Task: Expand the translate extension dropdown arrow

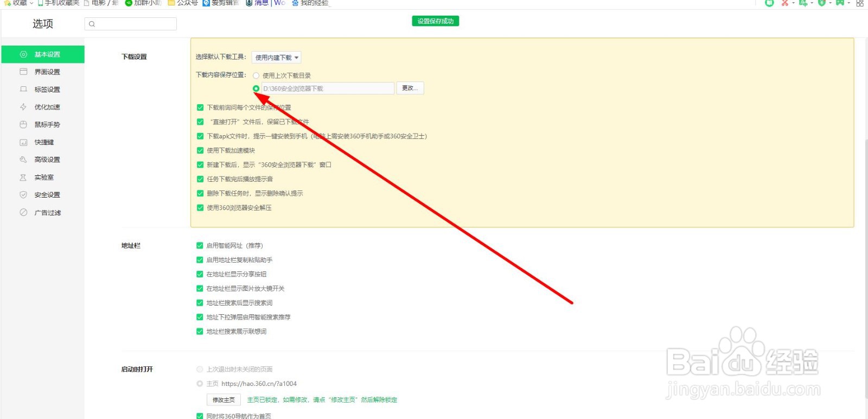Action: 812,3
